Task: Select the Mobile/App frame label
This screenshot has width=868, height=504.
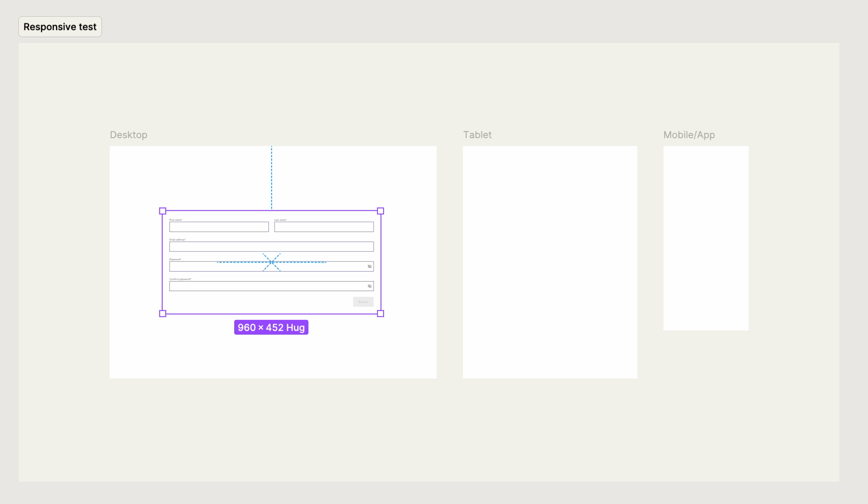Action: point(689,135)
